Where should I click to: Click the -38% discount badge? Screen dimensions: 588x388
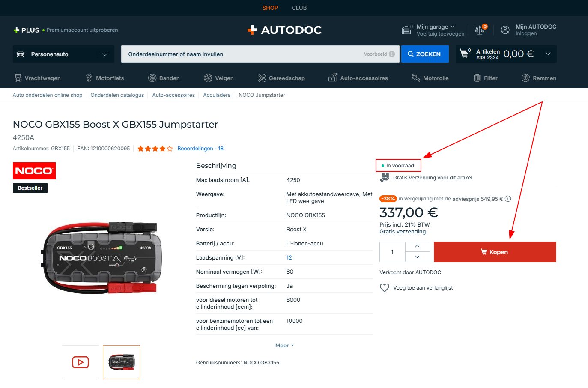pyautogui.click(x=388, y=199)
